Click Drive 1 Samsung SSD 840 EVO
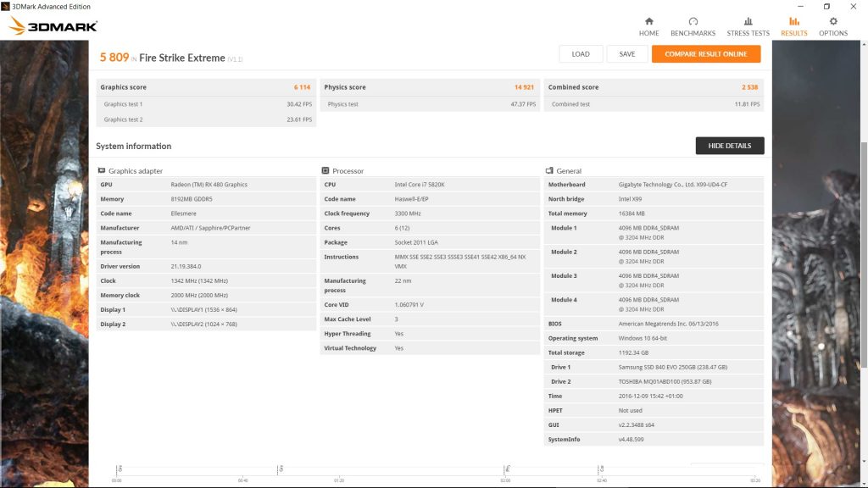Image resolution: width=868 pixels, height=488 pixels. (672, 368)
